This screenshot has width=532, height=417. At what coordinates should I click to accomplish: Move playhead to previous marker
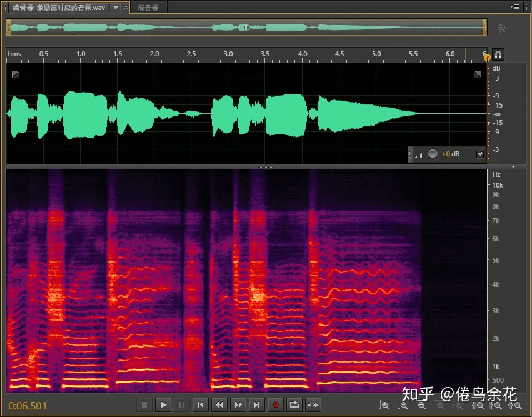[201, 404]
